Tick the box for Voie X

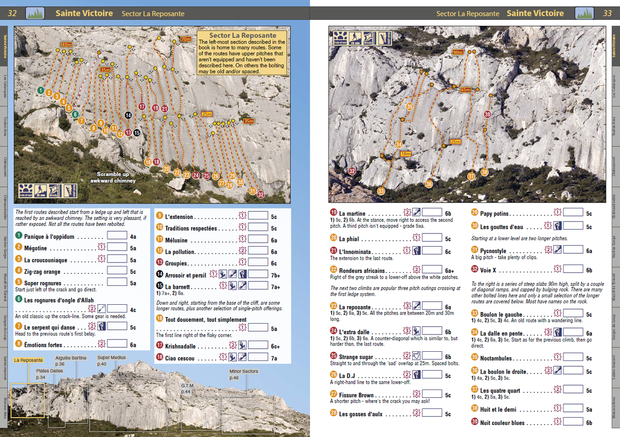click(x=573, y=269)
